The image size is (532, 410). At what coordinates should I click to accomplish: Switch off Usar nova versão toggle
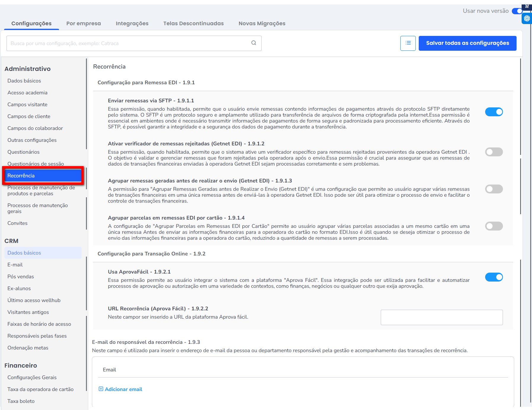[x=517, y=11]
